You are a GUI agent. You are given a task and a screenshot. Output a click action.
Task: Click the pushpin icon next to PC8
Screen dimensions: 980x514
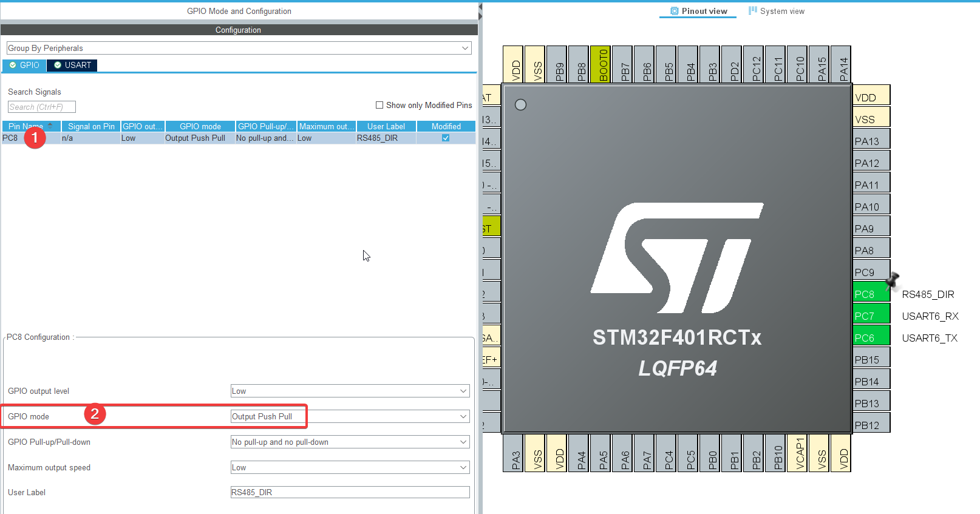coord(892,281)
